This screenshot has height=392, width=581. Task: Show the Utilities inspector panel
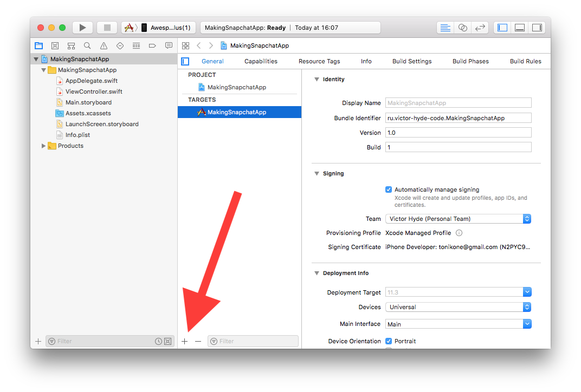(537, 28)
